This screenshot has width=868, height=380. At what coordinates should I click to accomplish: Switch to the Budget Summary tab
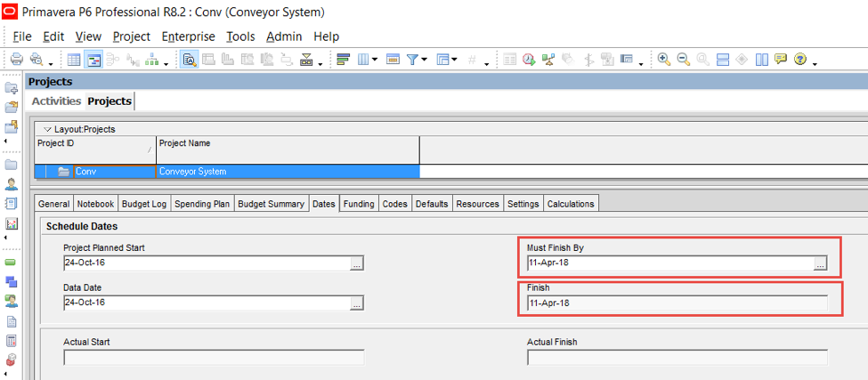point(271,204)
